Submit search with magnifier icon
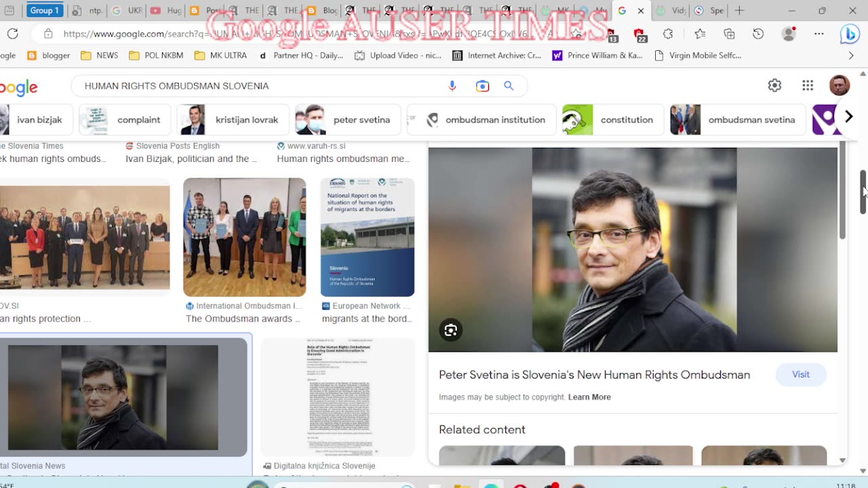 [509, 85]
